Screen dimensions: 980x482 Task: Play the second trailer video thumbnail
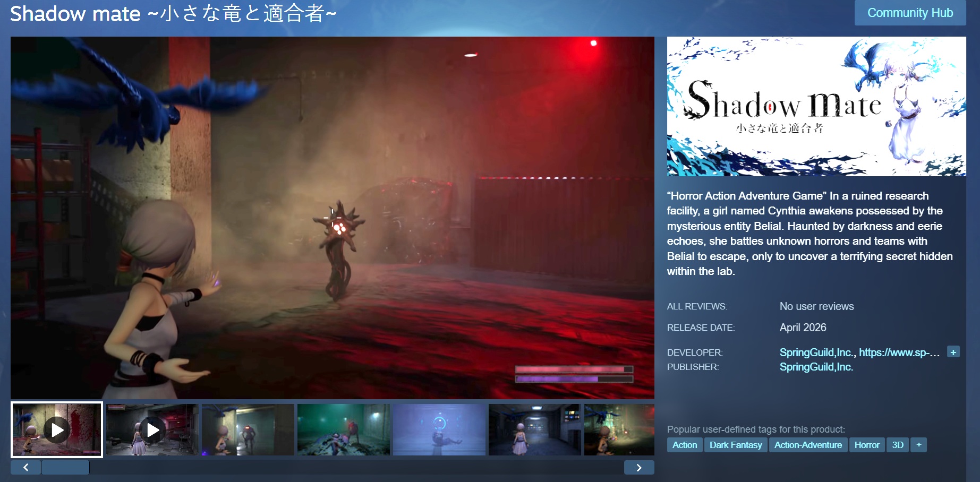[152, 429]
